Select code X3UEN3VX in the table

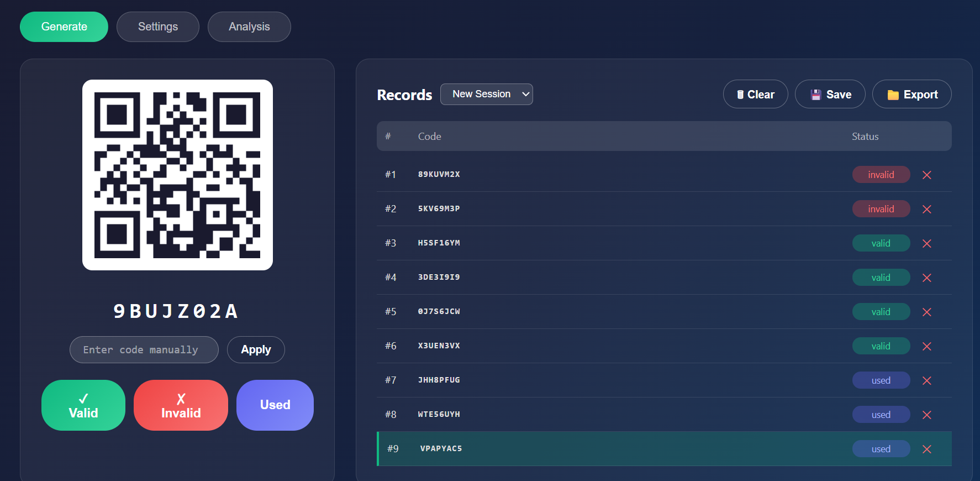[439, 346]
